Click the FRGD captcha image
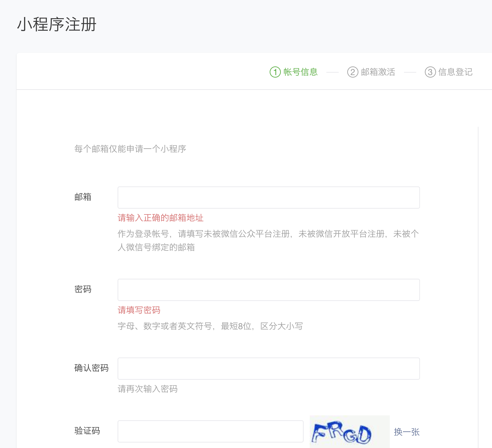 pos(349,431)
